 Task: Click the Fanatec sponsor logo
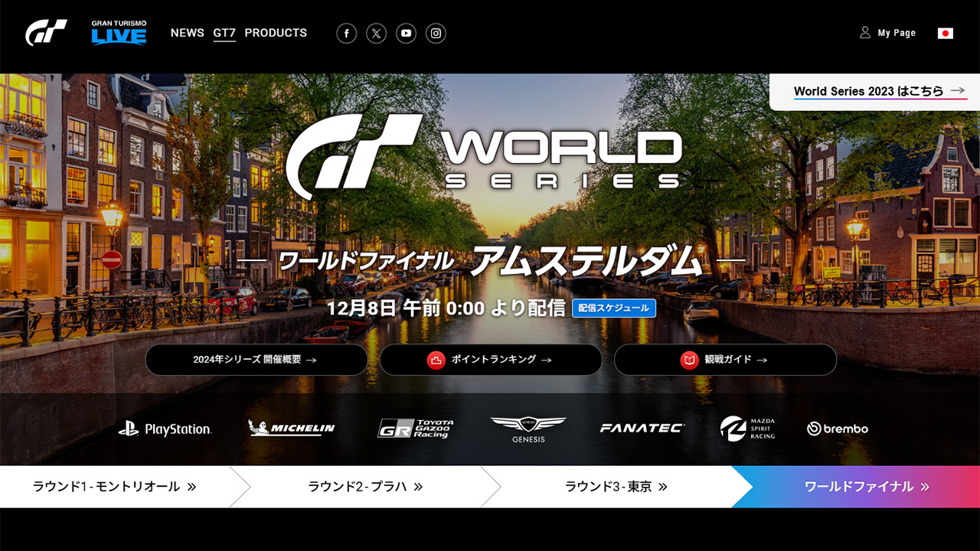(642, 429)
